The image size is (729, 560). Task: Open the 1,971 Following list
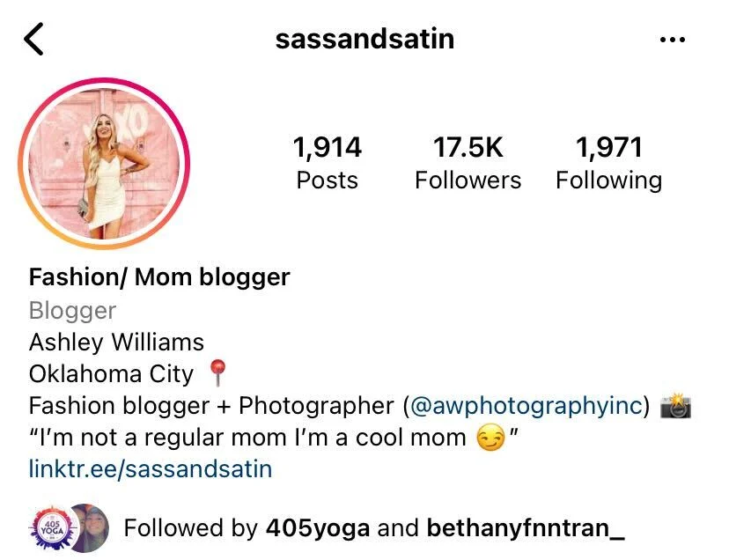(x=609, y=163)
